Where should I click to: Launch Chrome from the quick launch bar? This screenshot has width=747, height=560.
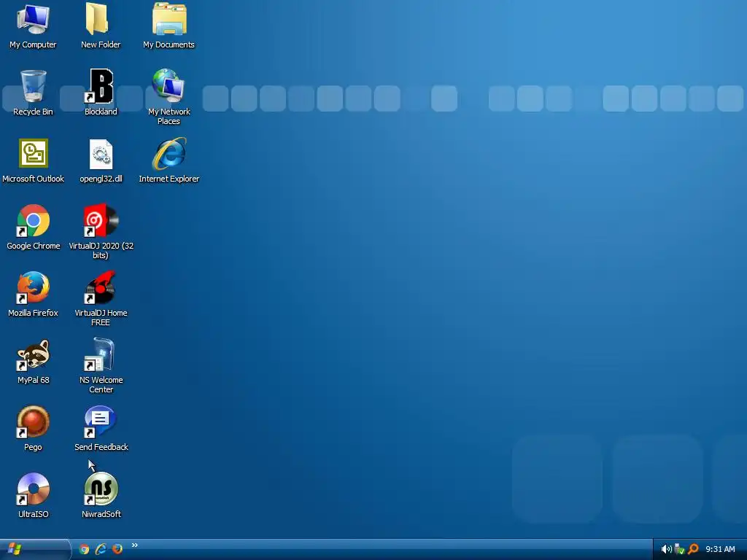click(85, 549)
